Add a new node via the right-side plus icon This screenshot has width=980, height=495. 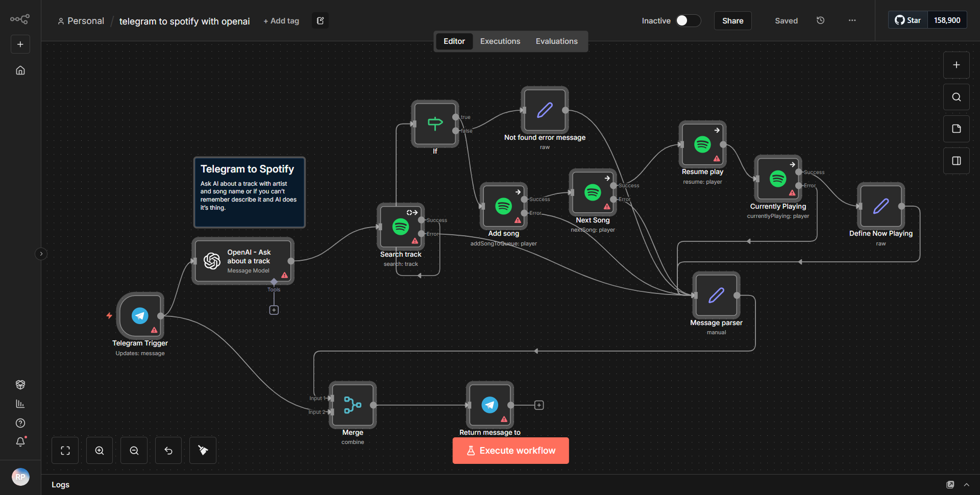click(x=956, y=65)
